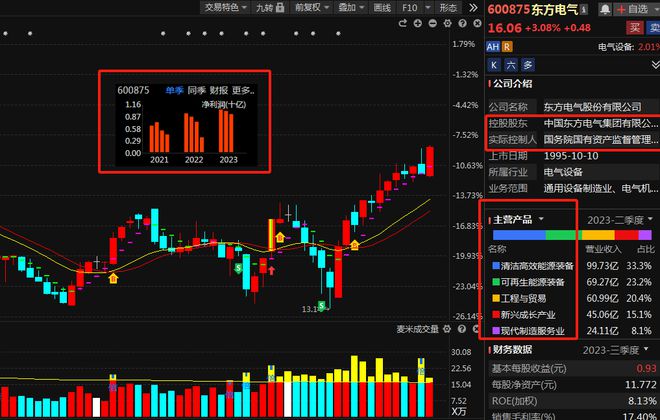Click the stock code 600875 in header
660x420 pixels.
[508, 9]
